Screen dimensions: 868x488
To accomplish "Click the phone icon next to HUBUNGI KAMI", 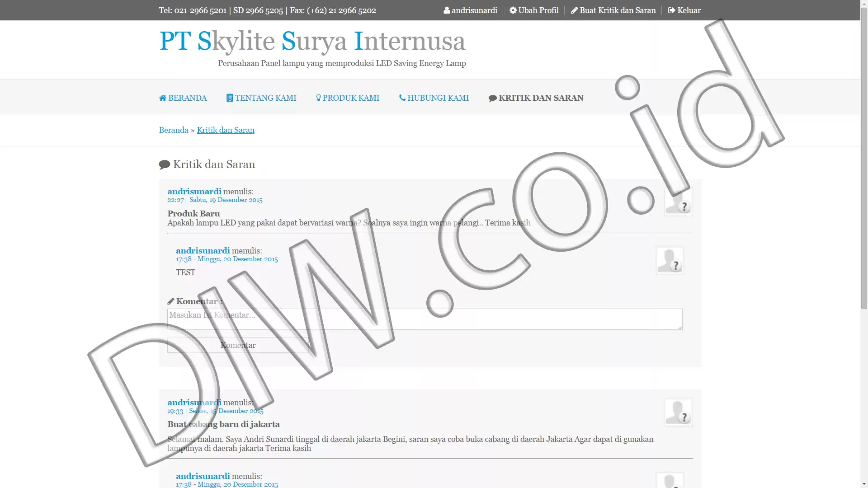I will coord(402,98).
